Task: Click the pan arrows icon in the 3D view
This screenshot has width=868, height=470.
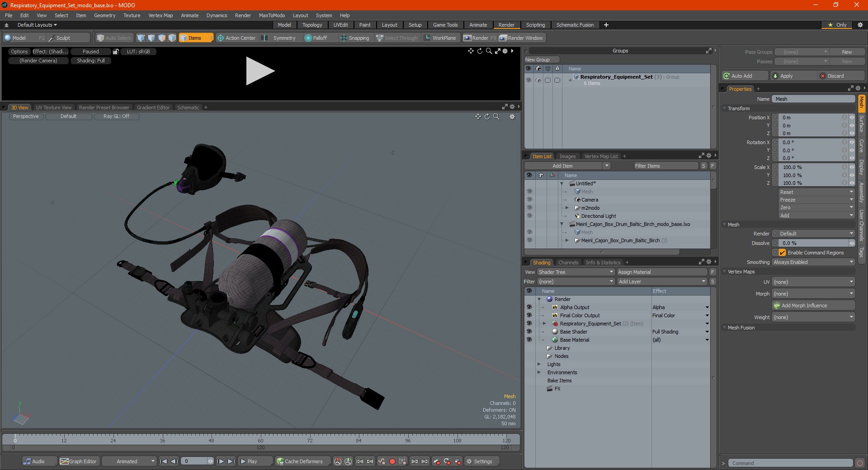Action: coord(478,117)
